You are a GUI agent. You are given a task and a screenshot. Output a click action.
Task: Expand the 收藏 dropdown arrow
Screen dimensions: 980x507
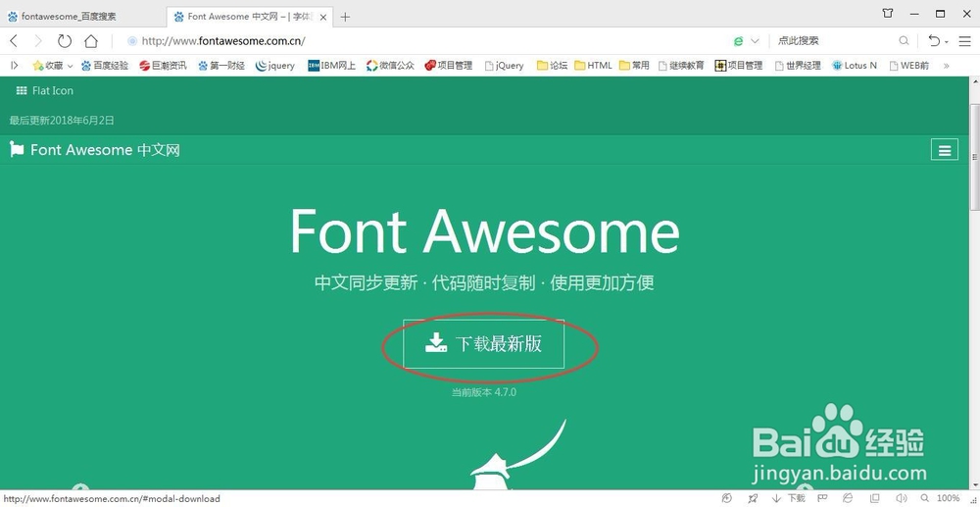[x=70, y=66]
